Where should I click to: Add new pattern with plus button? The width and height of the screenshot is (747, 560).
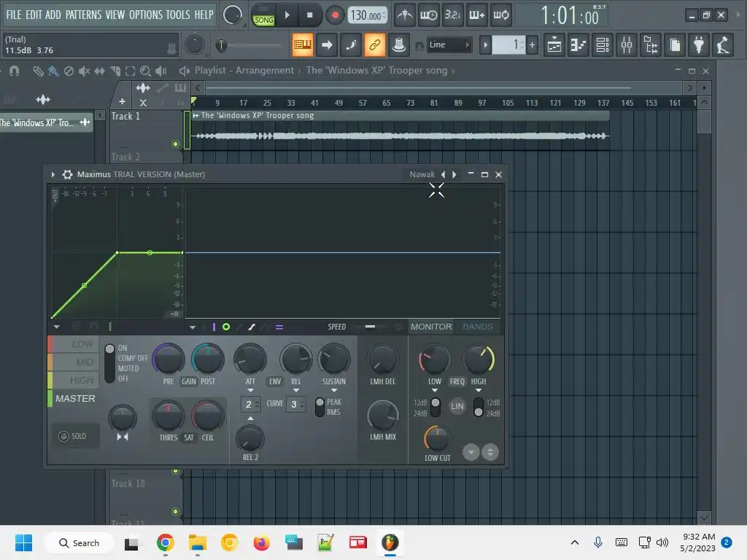point(532,45)
